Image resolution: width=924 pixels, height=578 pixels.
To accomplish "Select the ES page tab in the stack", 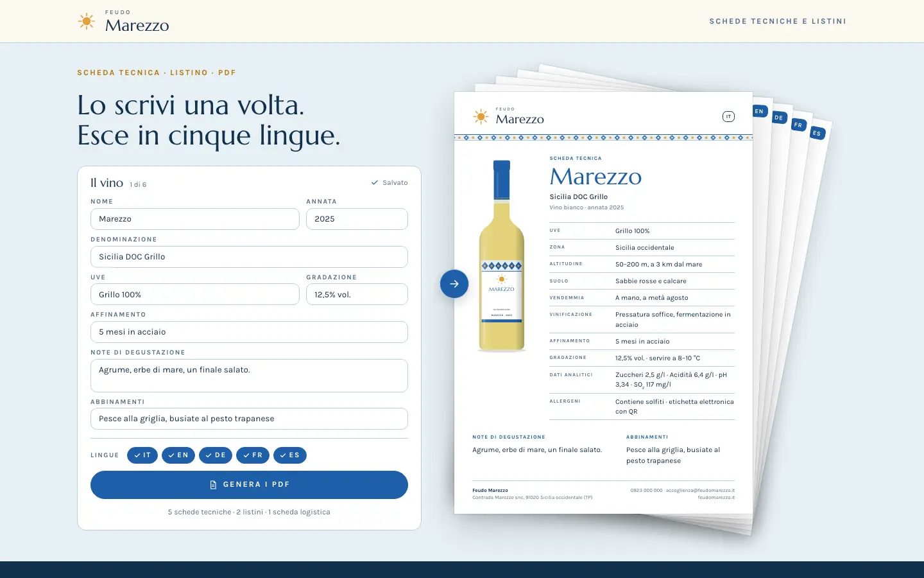I will pos(816,133).
